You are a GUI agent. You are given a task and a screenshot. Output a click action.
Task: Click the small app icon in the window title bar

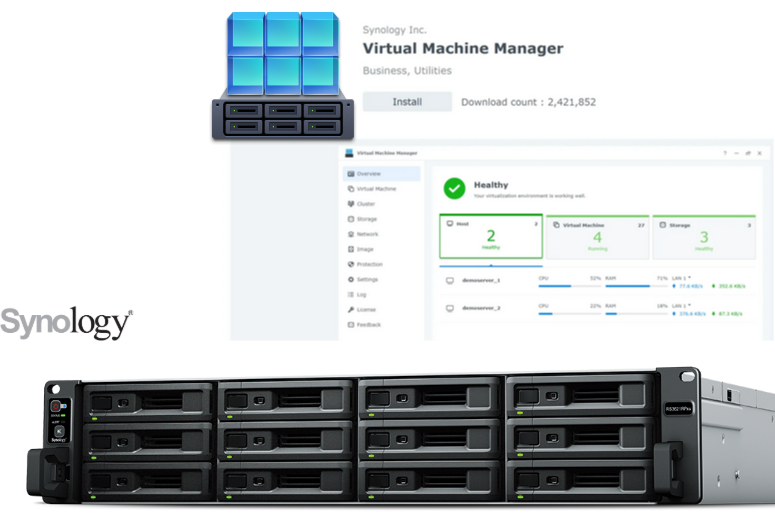tap(349, 153)
